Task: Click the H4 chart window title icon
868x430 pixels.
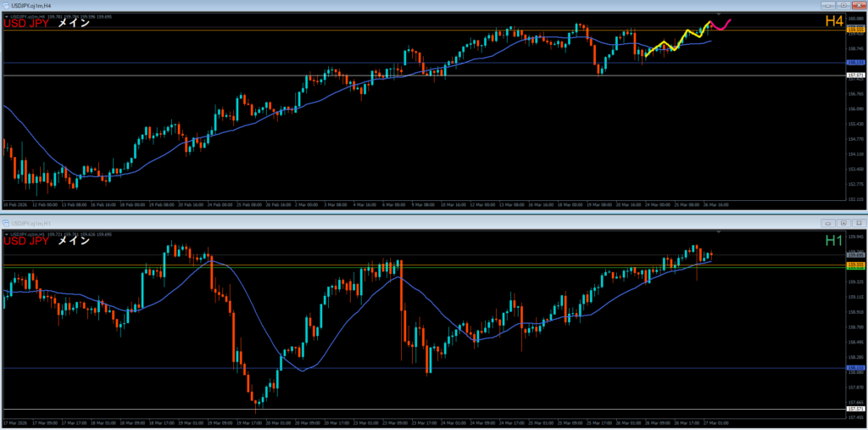Action: tap(6, 6)
